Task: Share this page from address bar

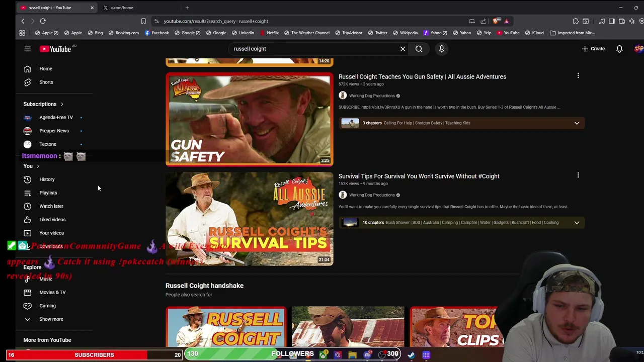Action: [483, 21]
